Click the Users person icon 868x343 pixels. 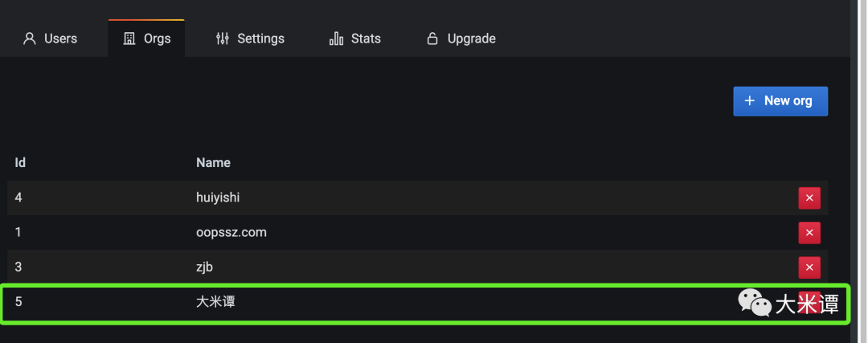(30, 39)
